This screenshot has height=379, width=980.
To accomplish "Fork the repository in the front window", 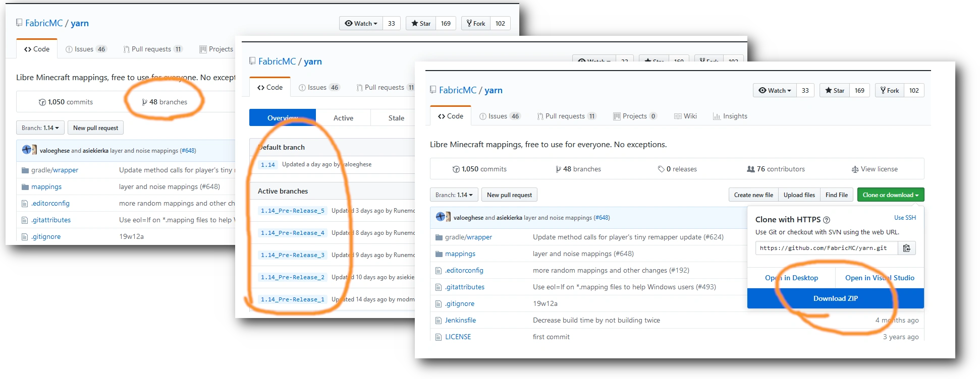I will tap(889, 91).
